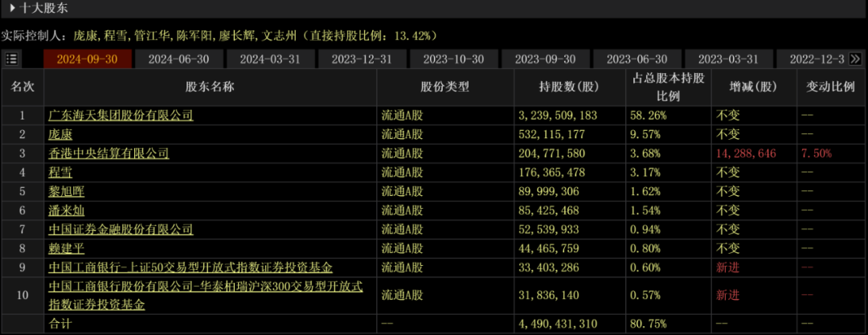Select the percentage 58.26%
Viewport: 868px width, 335px height.
pyautogui.click(x=649, y=116)
